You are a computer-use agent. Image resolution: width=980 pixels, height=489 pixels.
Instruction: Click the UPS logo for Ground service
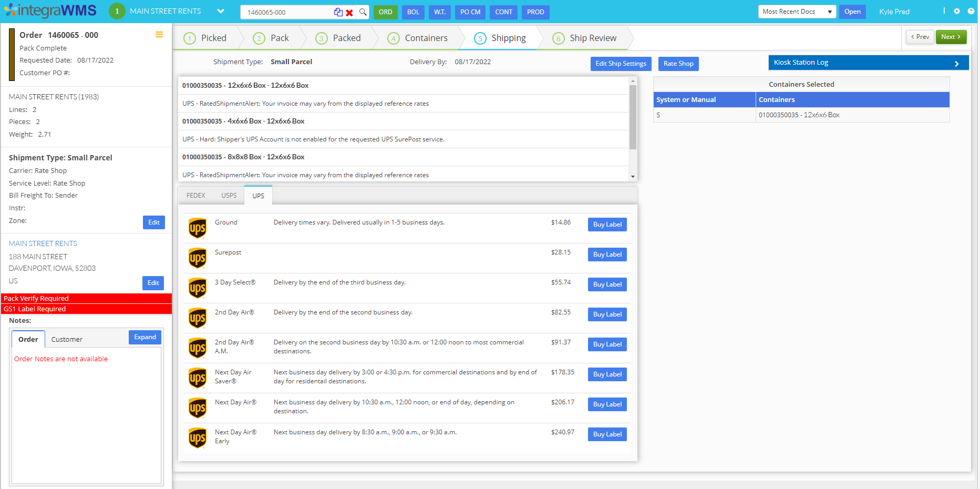pos(198,228)
